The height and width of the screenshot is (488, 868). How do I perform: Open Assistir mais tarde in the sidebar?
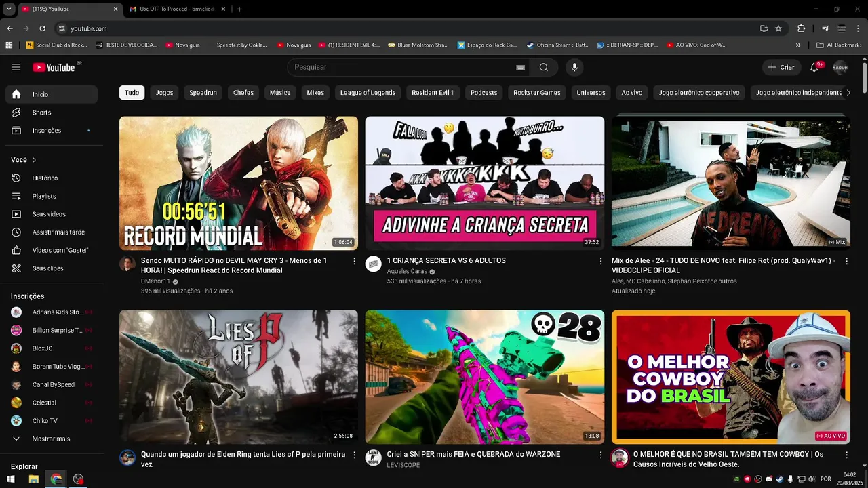[x=52, y=232]
